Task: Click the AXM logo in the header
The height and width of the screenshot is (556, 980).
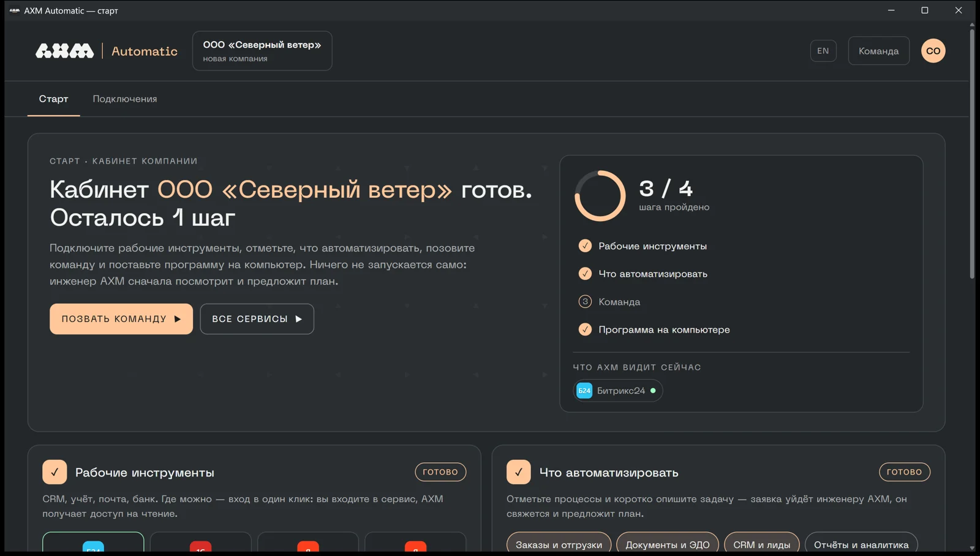Action: pyautogui.click(x=64, y=51)
